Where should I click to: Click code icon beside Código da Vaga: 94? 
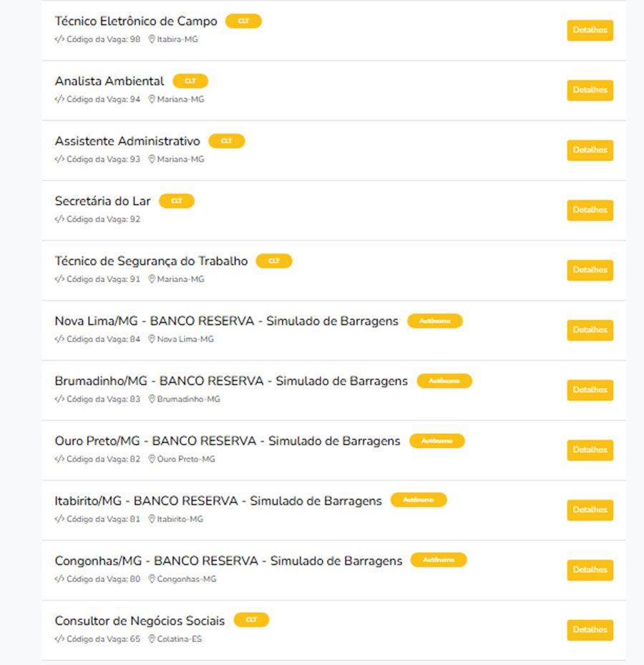(59, 99)
